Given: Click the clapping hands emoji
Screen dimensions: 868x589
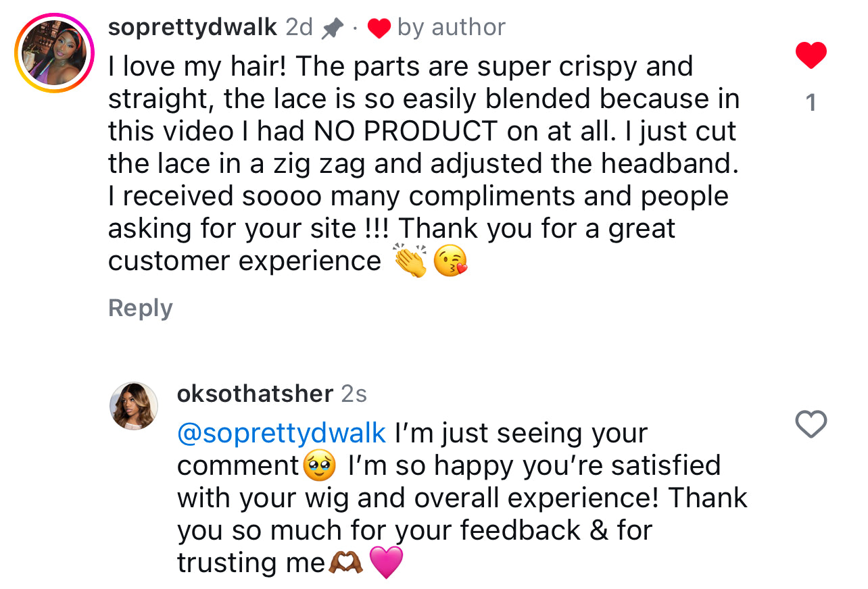Looking at the screenshot, I should coord(410,261).
